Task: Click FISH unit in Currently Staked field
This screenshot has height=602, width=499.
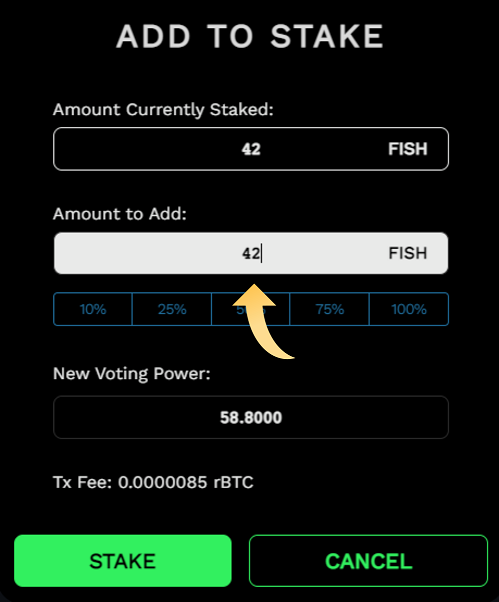Action: [x=408, y=149]
